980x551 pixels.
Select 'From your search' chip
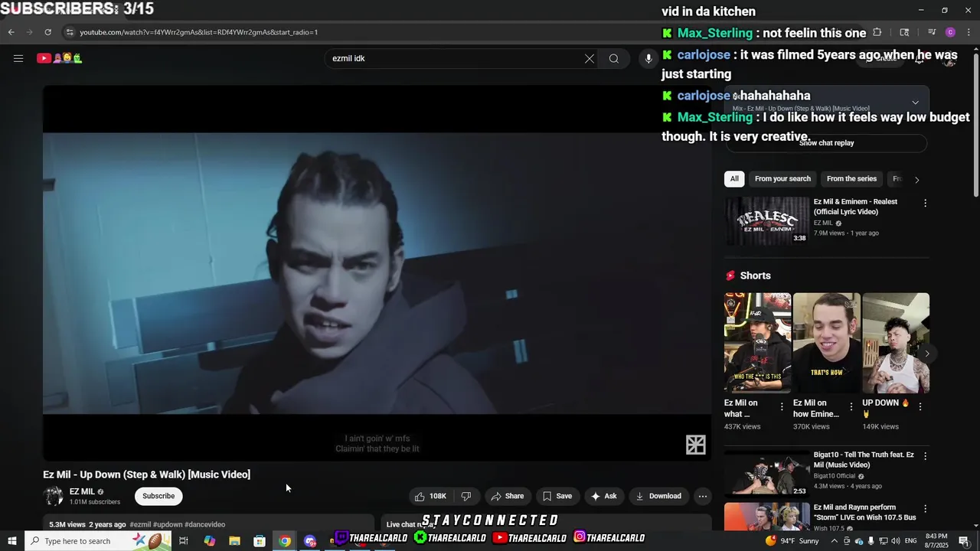tap(782, 179)
